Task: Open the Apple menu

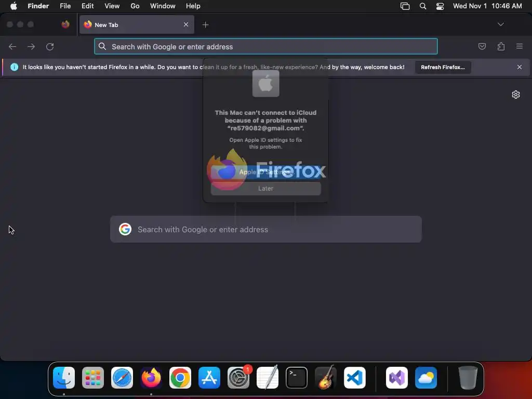Action: (14, 6)
